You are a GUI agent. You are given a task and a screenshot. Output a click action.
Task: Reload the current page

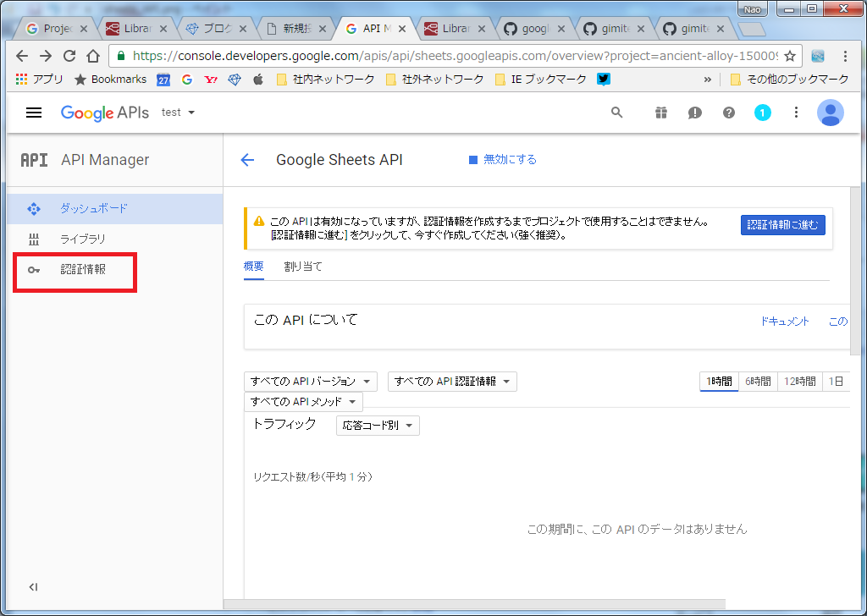point(69,56)
